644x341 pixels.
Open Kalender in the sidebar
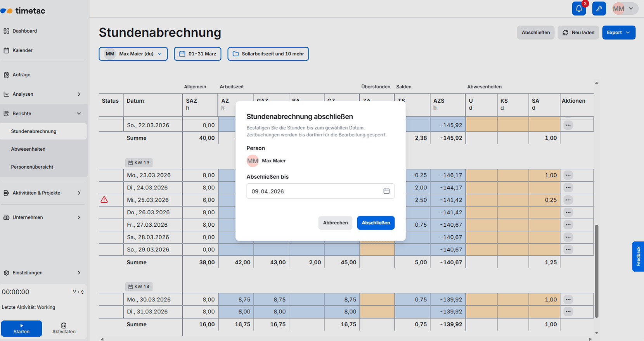[43, 50]
